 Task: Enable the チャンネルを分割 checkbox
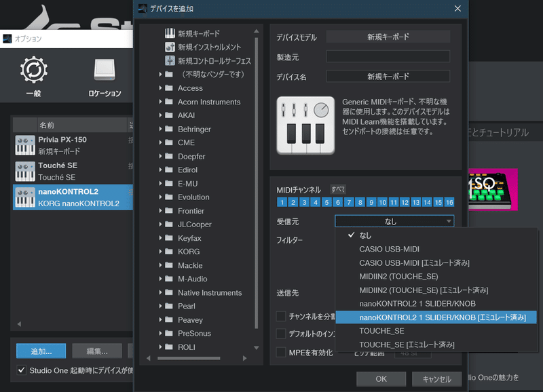(x=281, y=316)
